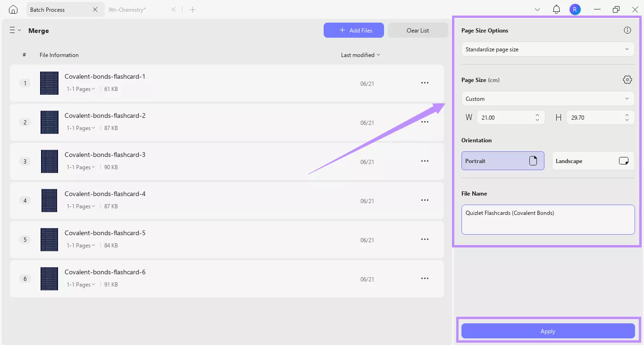Open the three-dot menu for Covalent-bonds-flashcard-1
This screenshot has width=644, height=345.
425,82
